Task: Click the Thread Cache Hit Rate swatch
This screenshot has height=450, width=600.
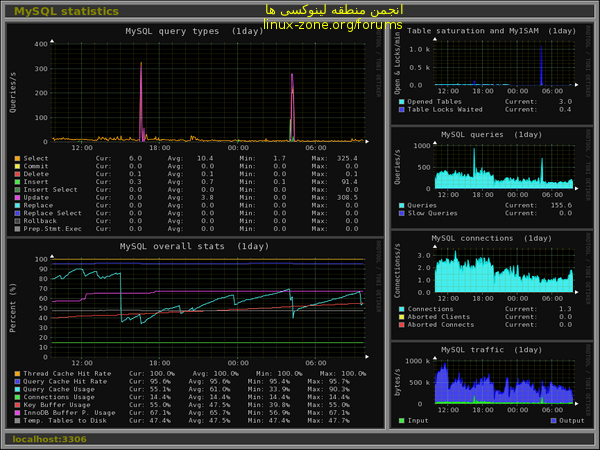Action: (x=17, y=374)
